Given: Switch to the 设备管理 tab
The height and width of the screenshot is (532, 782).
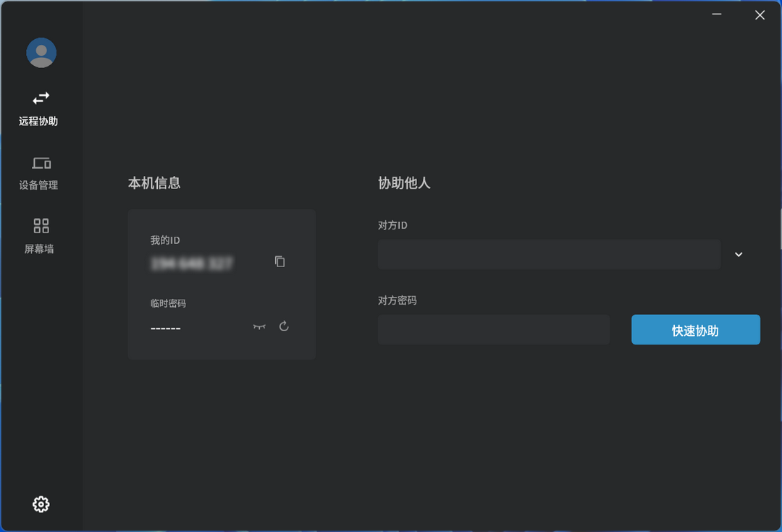Looking at the screenshot, I should [x=41, y=174].
